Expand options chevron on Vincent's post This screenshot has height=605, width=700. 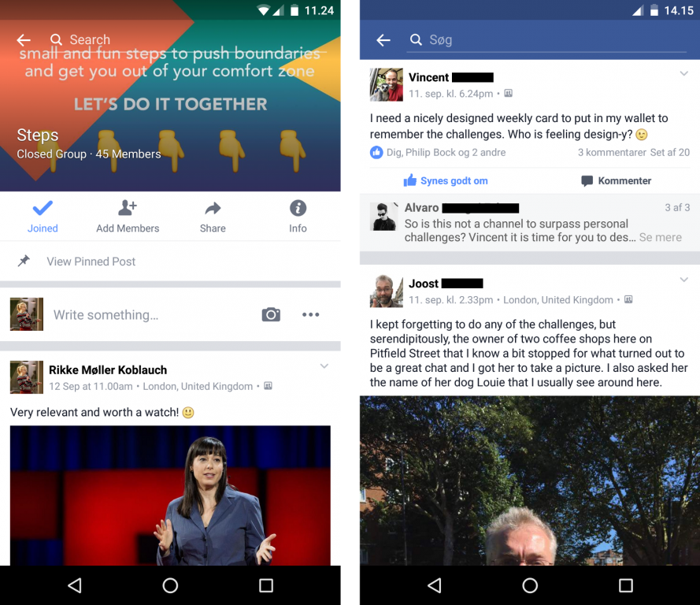(684, 74)
